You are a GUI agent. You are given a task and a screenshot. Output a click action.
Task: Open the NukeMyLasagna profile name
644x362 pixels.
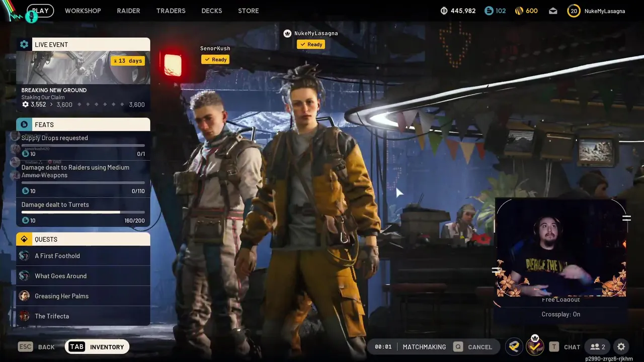[x=605, y=11]
